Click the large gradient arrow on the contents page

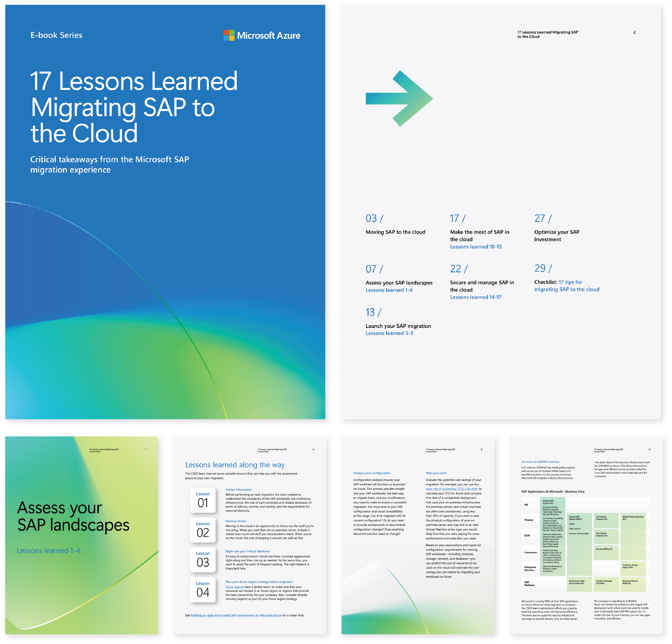click(399, 98)
